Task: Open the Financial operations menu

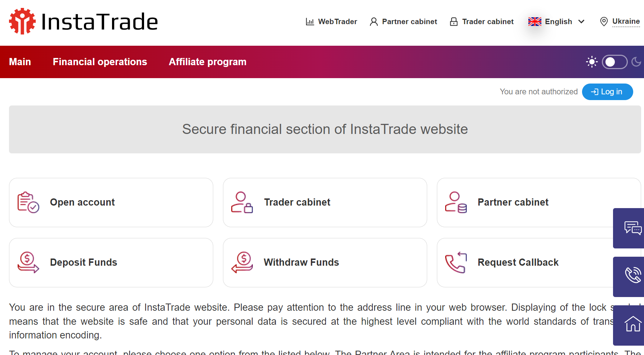Action: pyautogui.click(x=100, y=62)
